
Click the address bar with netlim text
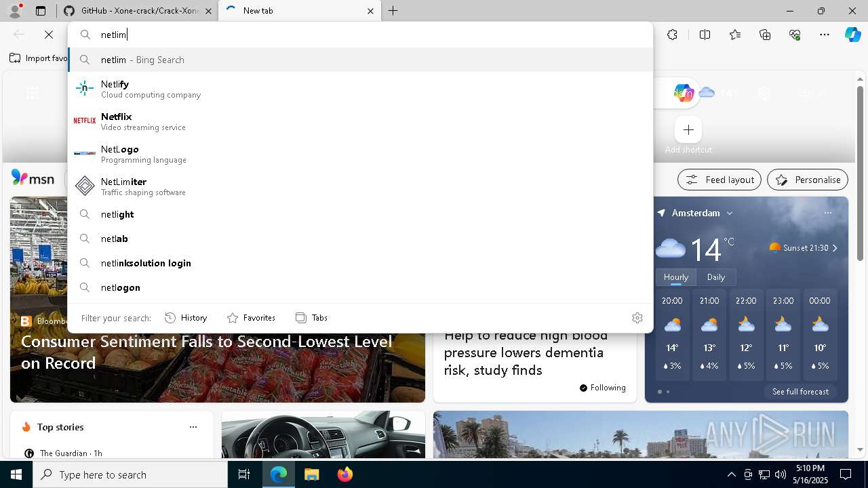361,35
